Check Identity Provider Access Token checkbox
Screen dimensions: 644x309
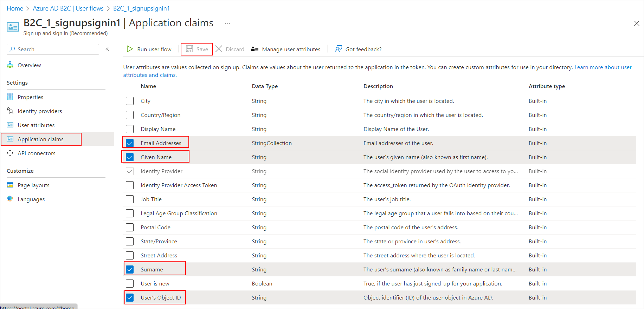(130, 185)
